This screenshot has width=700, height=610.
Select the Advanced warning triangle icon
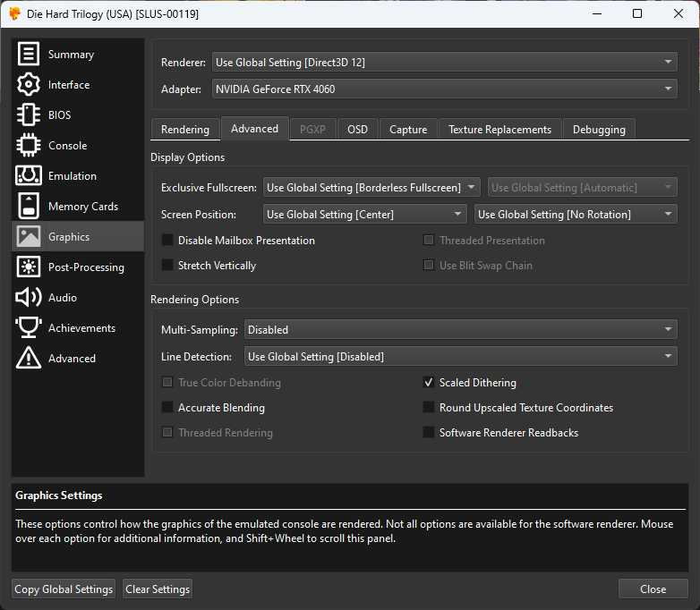click(x=29, y=358)
